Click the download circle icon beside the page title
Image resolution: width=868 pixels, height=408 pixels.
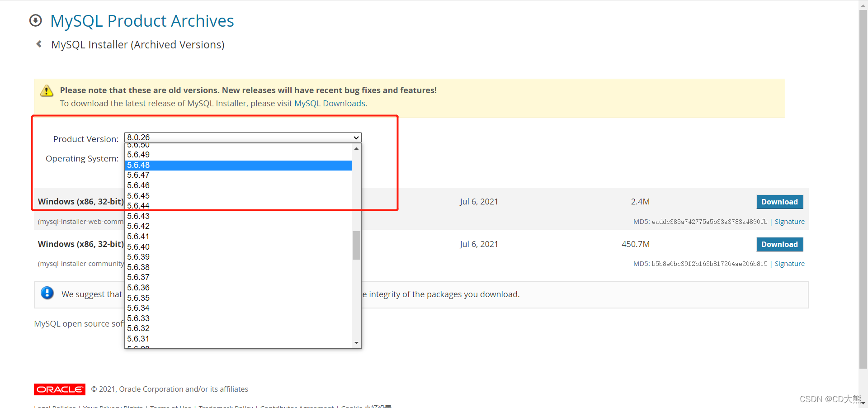(36, 21)
